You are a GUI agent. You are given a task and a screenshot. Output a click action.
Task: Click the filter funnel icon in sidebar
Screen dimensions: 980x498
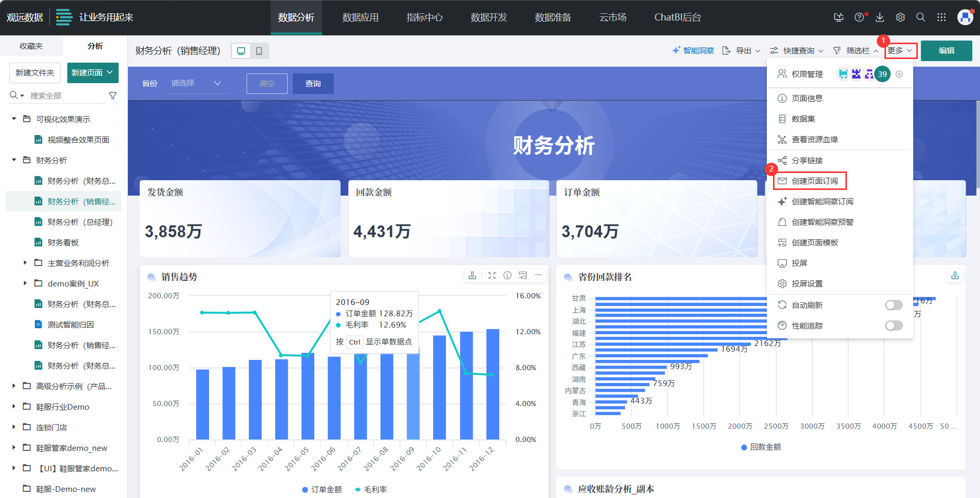coord(112,95)
